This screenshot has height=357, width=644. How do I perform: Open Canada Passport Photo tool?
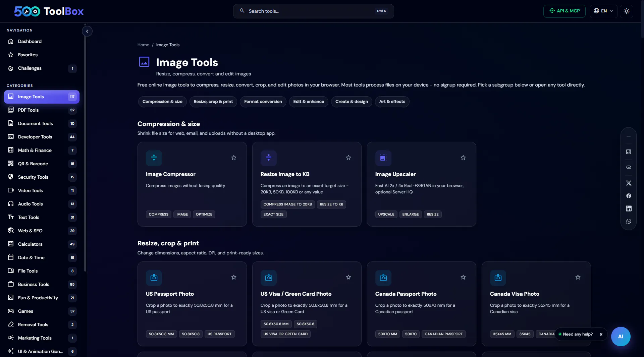(422, 304)
